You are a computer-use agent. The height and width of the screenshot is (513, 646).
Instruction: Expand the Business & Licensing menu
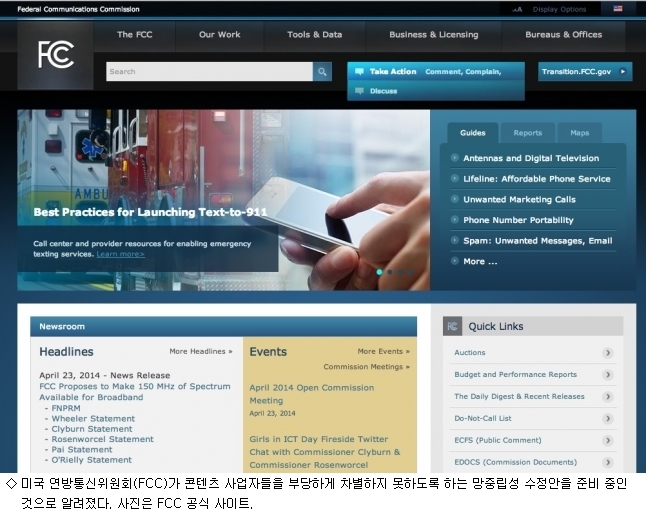tap(434, 35)
